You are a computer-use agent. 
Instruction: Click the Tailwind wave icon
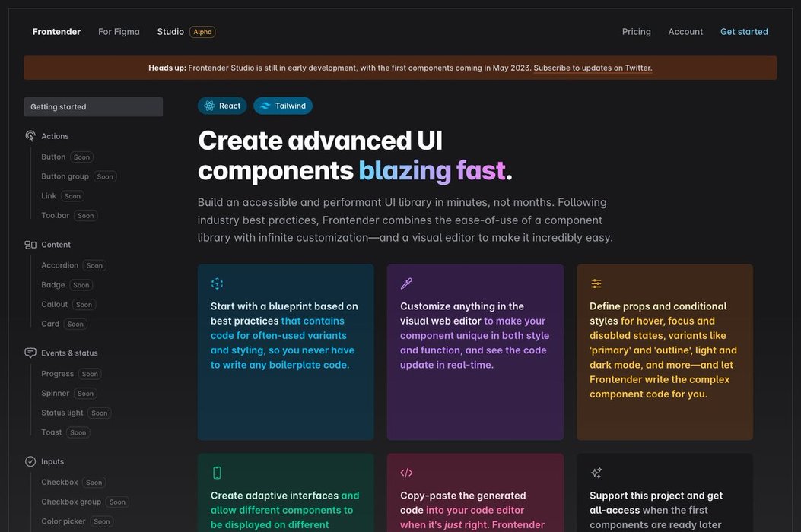pos(265,106)
